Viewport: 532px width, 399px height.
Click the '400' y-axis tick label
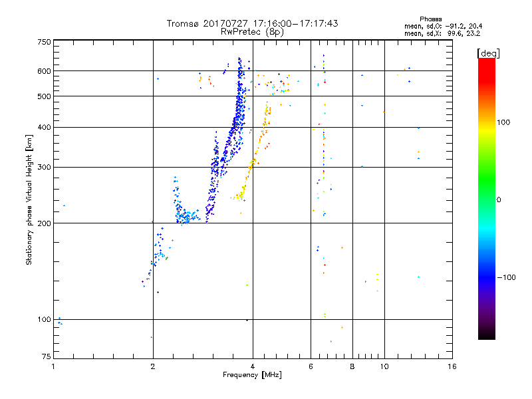click(44, 127)
